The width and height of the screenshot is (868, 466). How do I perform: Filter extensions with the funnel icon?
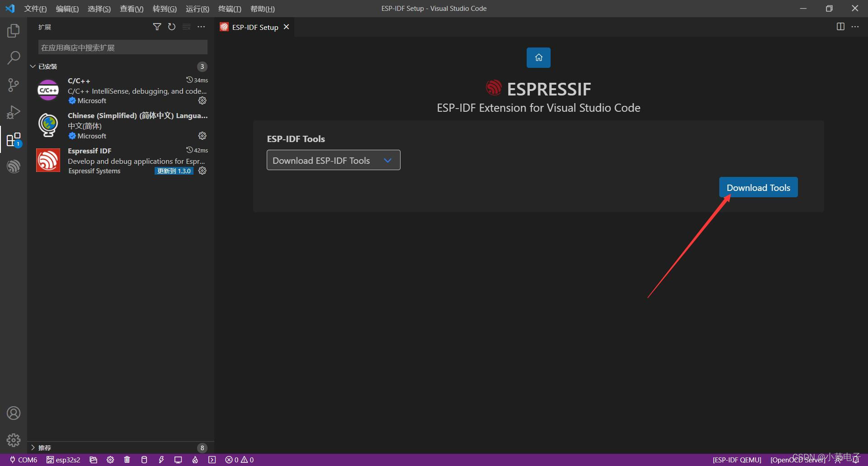(157, 27)
